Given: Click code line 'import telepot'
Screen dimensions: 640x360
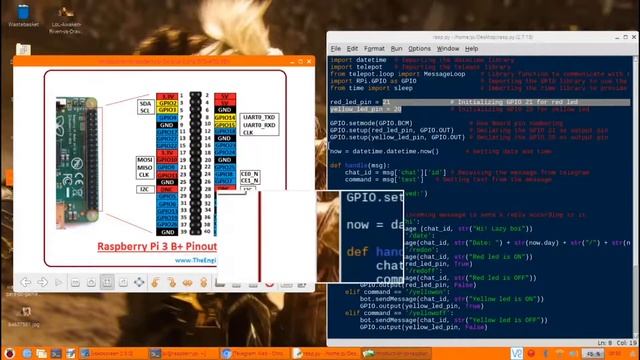Looking at the screenshot, I should (356, 67).
